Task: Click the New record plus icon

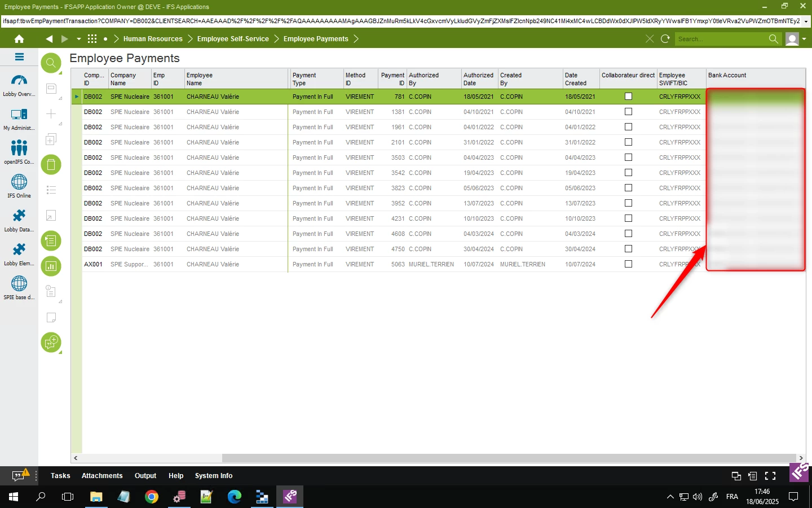Action: (x=51, y=113)
